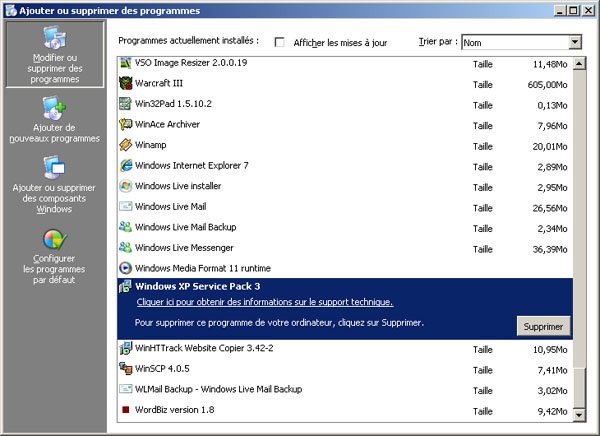Select the Win32Pad icon

[x=125, y=104]
